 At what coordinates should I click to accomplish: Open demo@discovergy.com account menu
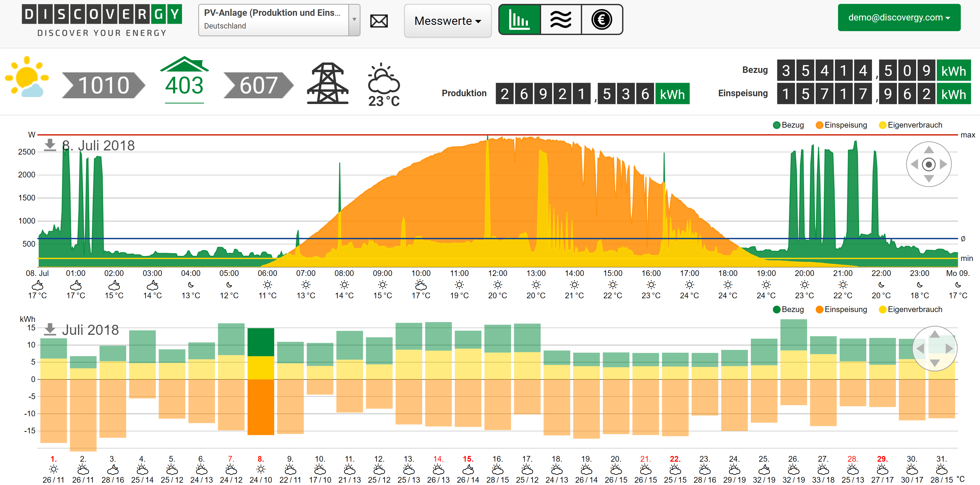[x=899, y=17]
